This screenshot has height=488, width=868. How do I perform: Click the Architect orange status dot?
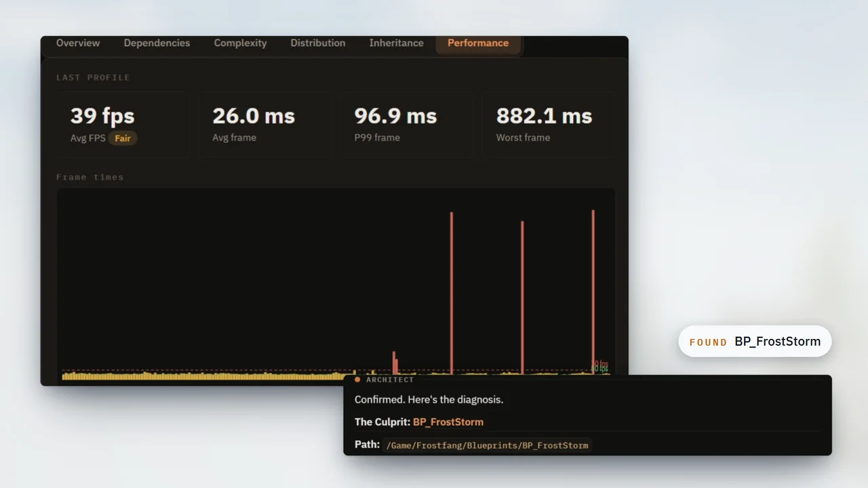click(x=357, y=380)
